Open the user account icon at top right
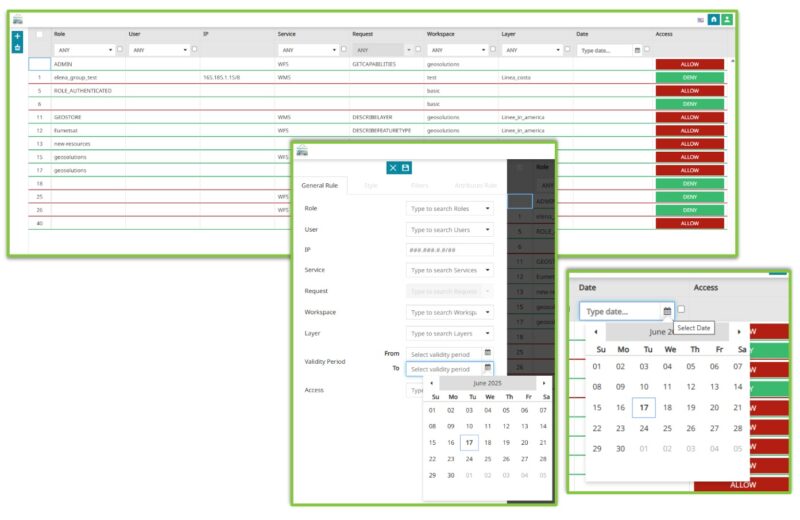 click(727, 20)
